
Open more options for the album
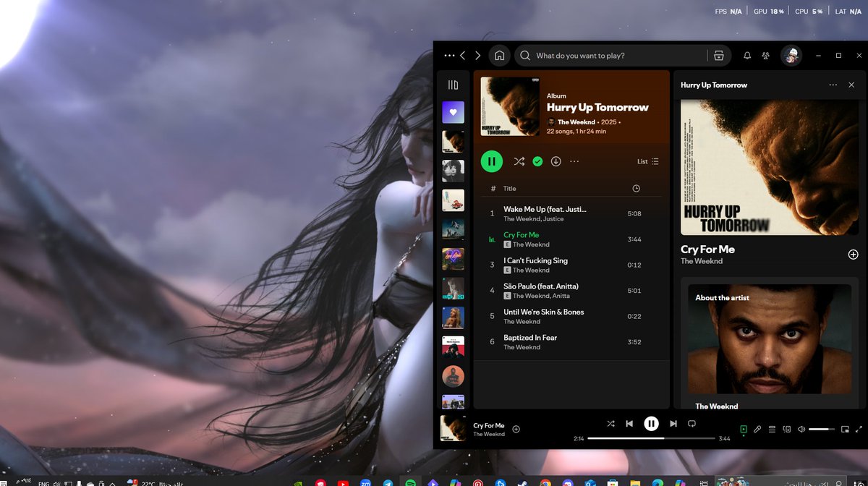tap(574, 161)
